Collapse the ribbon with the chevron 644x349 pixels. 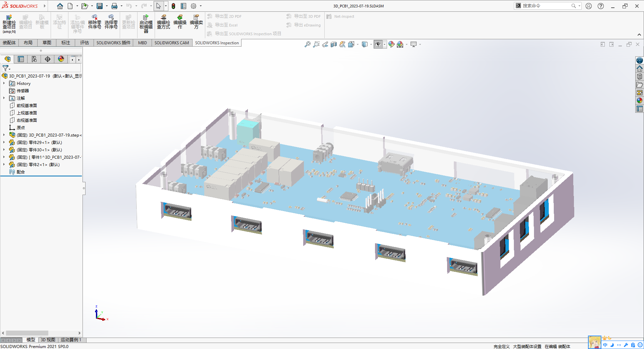[x=639, y=35]
